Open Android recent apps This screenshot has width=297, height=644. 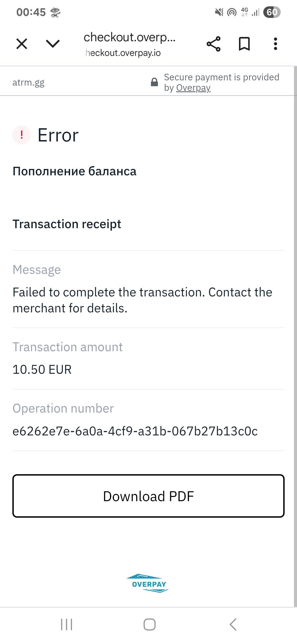(x=67, y=624)
